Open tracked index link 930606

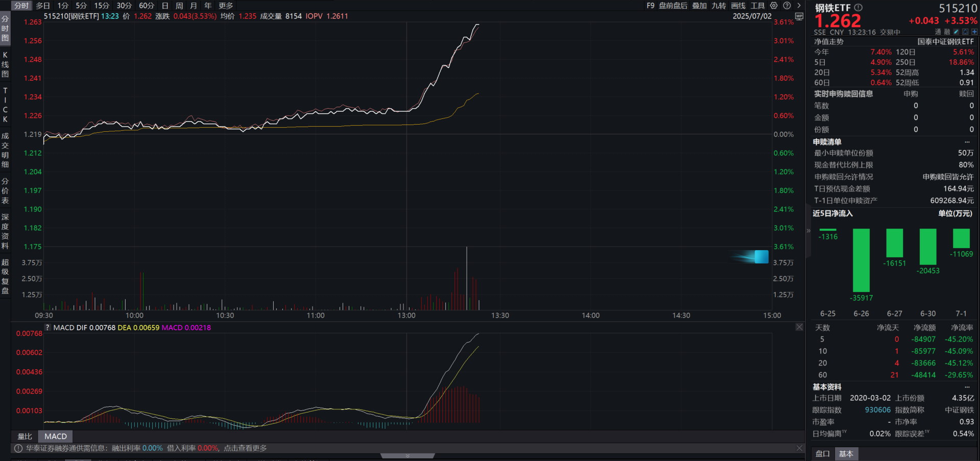[x=877, y=410]
